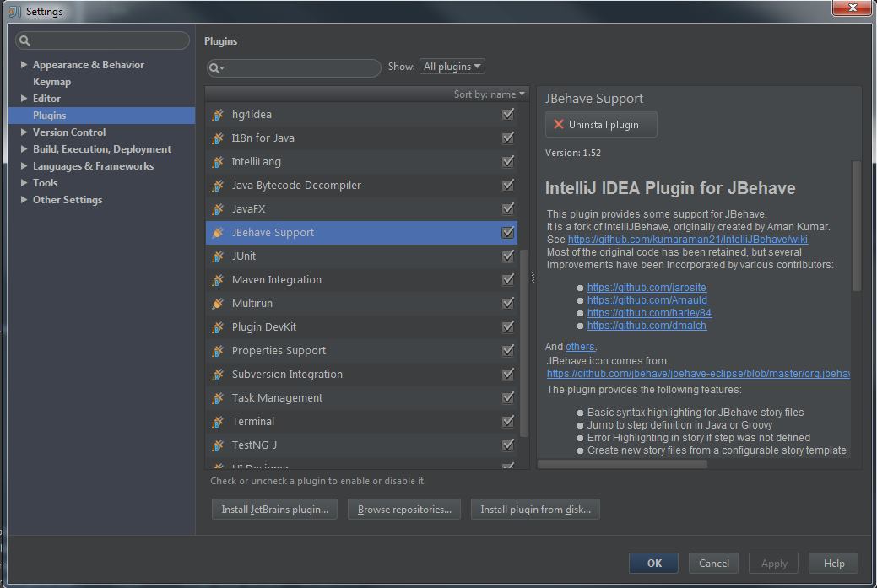877x588 pixels.
Task: Uncheck the I18n for Java plugin
Action: click(x=508, y=138)
